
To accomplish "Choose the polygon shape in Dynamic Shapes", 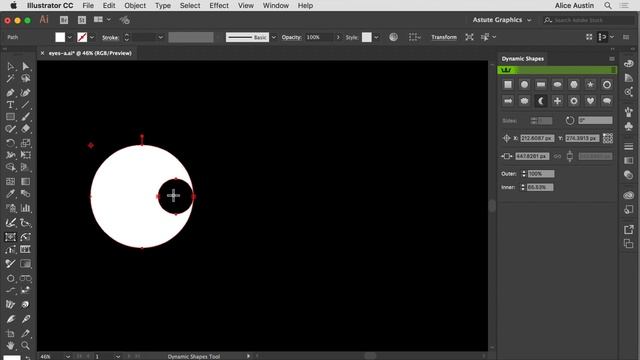I will click(x=574, y=84).
